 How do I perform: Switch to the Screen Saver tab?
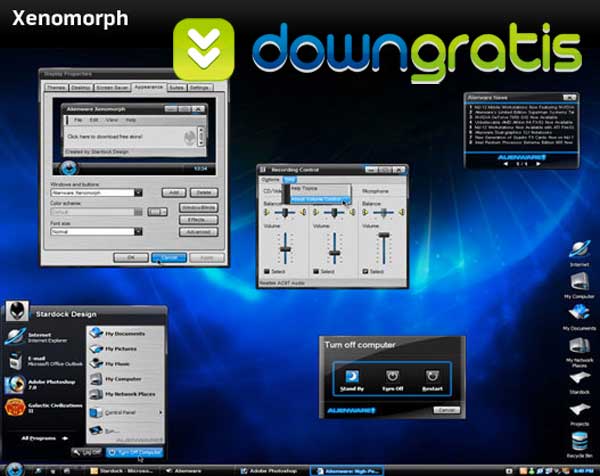coord(112,88)
